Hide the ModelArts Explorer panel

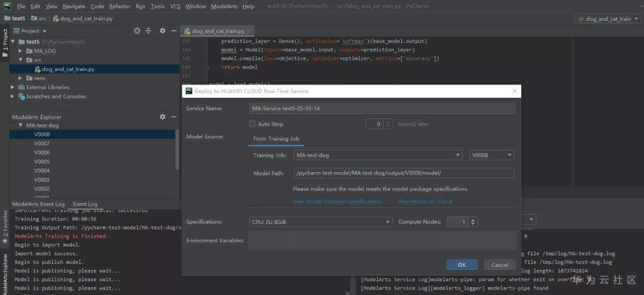pos(174,117)
